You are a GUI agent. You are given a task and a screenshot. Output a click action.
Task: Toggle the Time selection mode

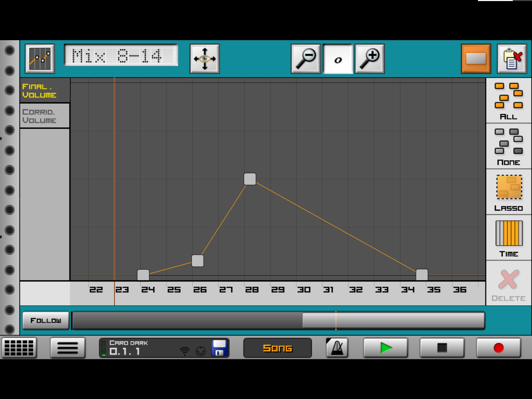508,238
